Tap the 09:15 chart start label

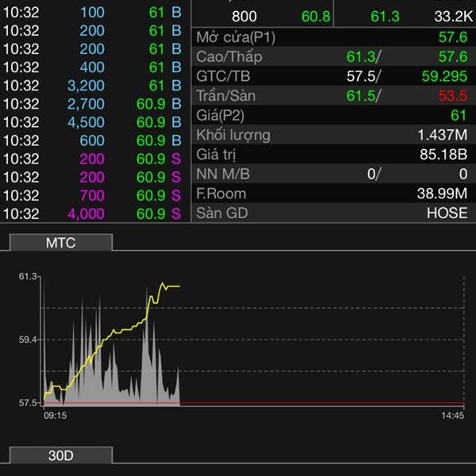(56, 416)
